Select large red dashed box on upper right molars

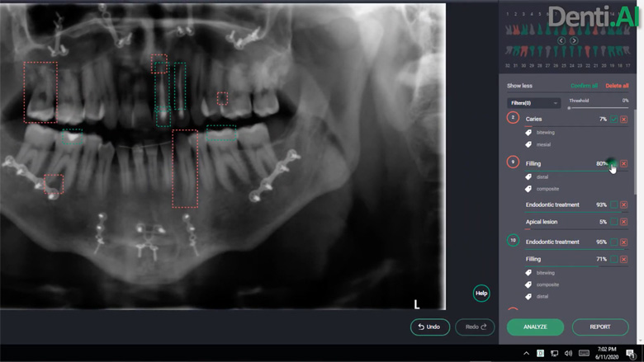40,92
